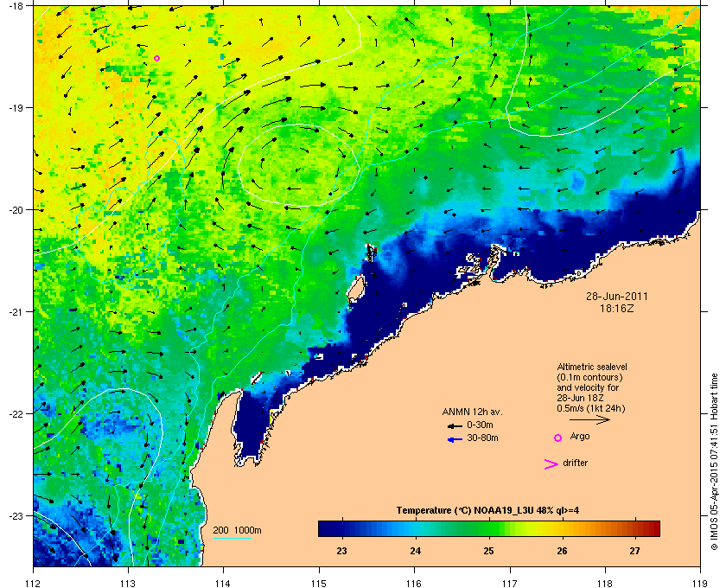Click the '0-30m' legend label

[480, 425]
